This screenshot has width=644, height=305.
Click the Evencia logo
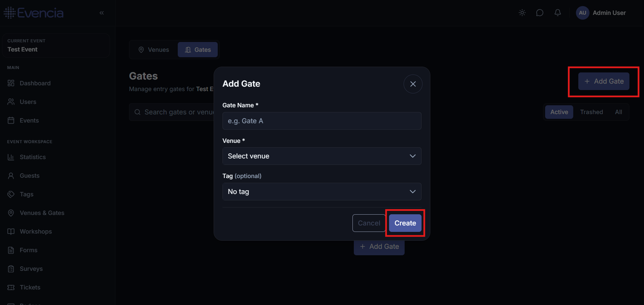pos(34,13)
